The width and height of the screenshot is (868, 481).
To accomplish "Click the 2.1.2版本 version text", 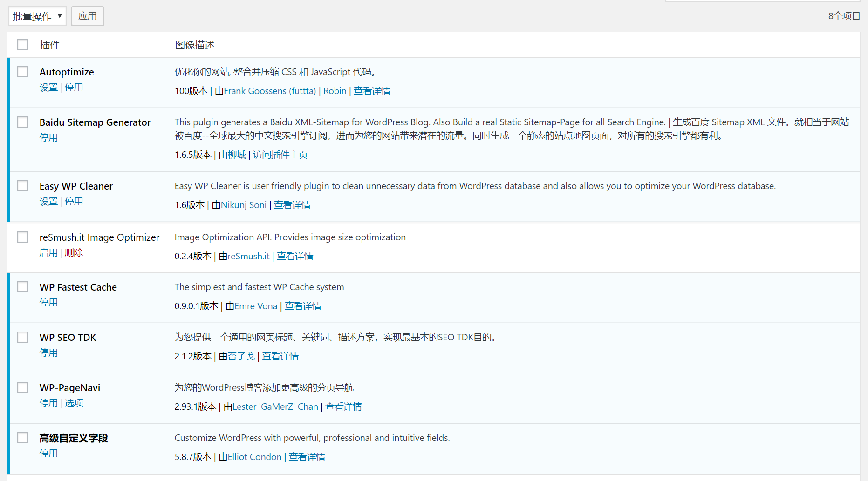I will [193, 357].
